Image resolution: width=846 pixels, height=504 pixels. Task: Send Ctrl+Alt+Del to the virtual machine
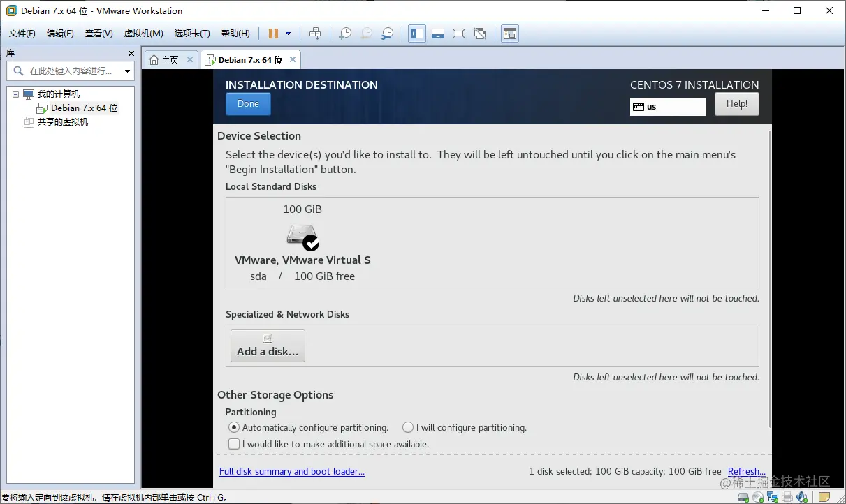click(315, 34)
